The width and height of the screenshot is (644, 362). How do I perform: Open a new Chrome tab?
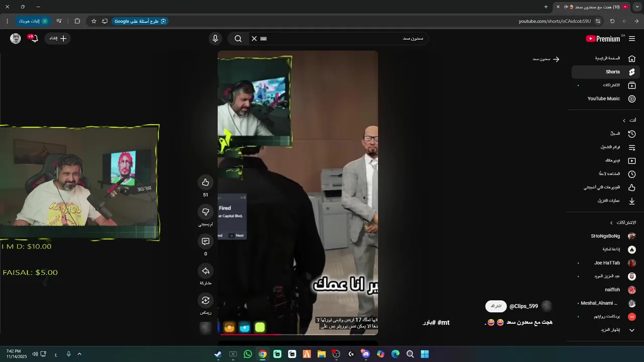click(546, 7)
